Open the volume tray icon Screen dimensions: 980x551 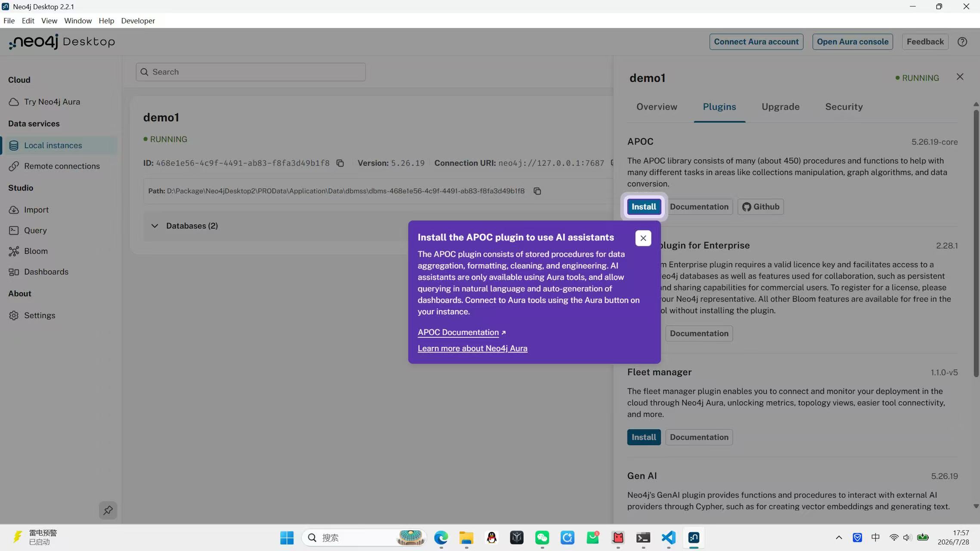click(x=907, y=538)
